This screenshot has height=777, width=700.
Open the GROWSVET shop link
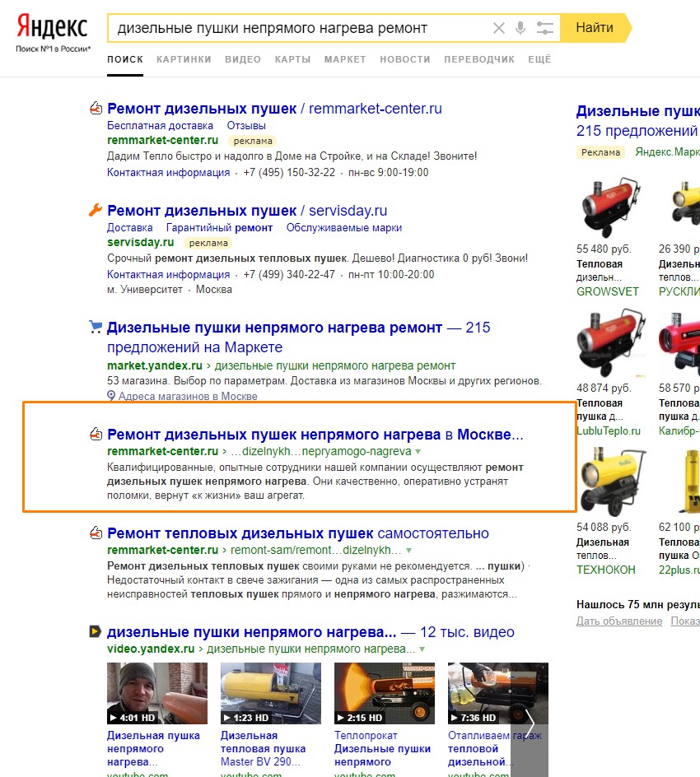pos(607,292)
